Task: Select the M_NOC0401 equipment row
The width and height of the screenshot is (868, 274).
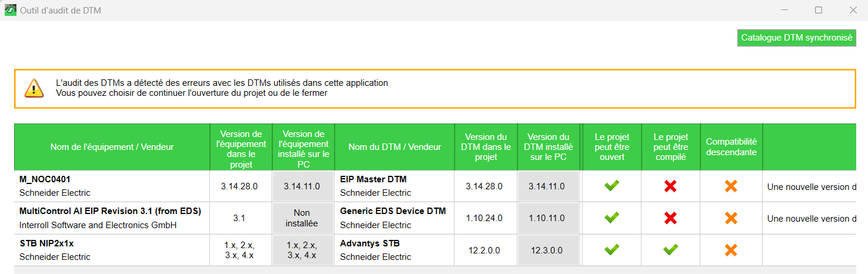Action: (x=45, y=179)
